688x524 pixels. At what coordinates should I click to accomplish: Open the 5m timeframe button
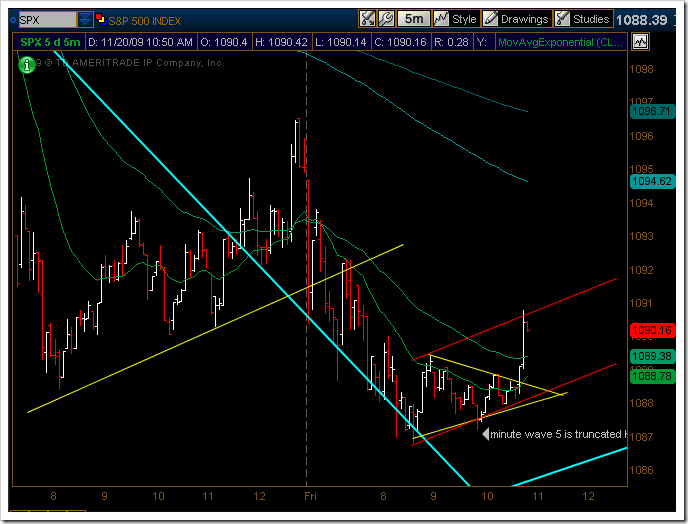click(413, 18)
